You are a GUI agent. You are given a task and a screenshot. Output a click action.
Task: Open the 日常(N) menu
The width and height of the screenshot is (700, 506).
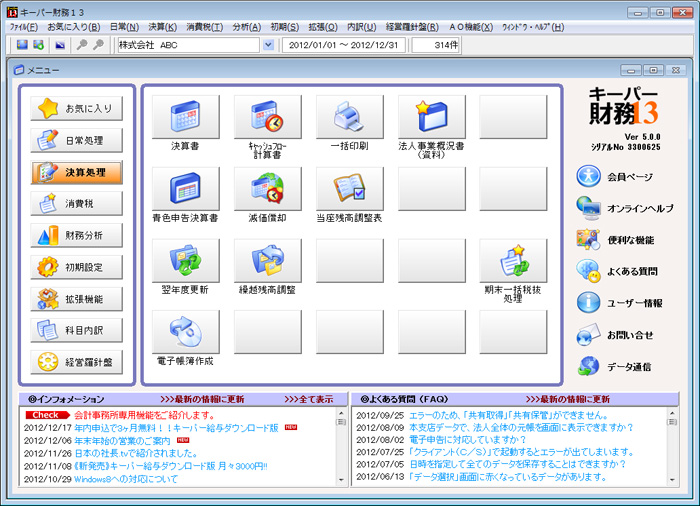pyautogui.click(x=124, y=27)
